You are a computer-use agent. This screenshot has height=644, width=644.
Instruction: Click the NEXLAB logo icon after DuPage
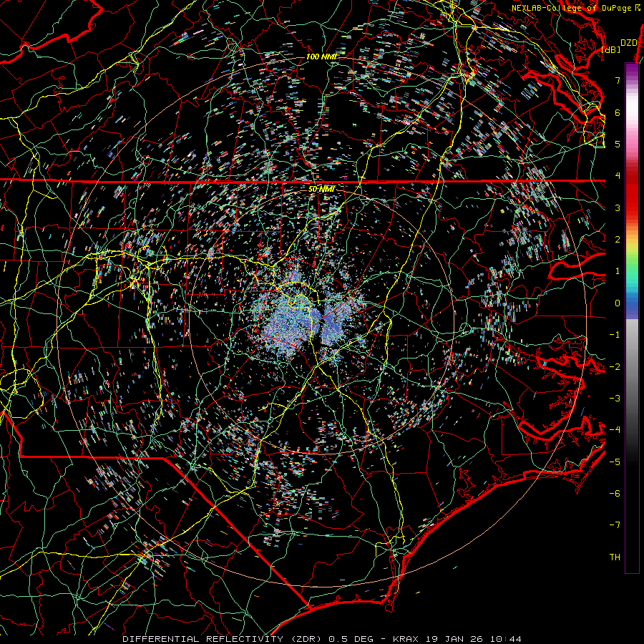pyautogui.click(x=638, y=8)
